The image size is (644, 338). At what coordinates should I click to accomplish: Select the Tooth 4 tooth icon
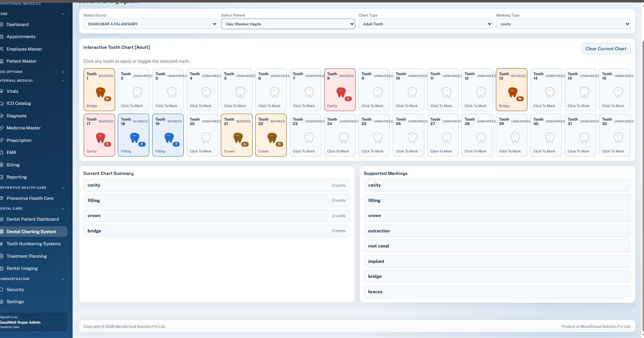[206, 92]
